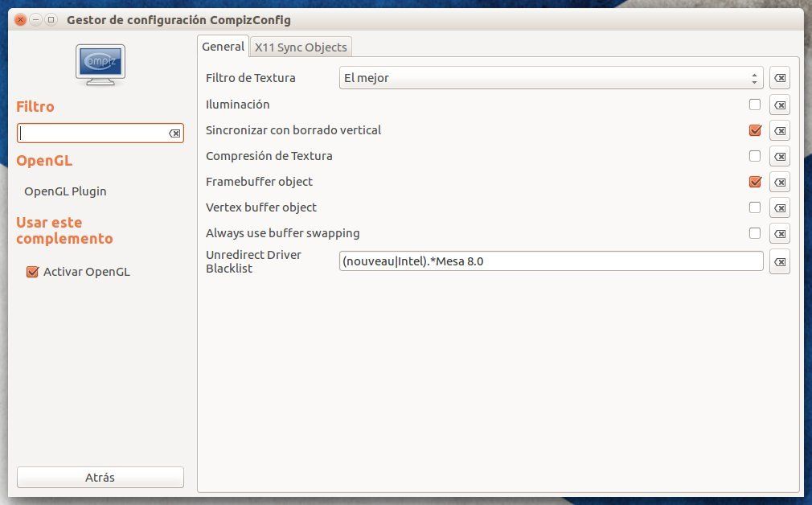Click the Atrás button

pos(100,477)
